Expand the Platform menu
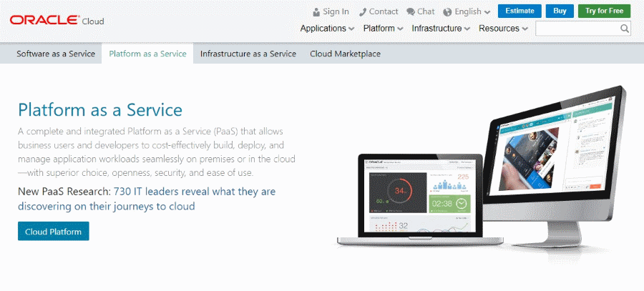The image size is (644, 291). 384,29
